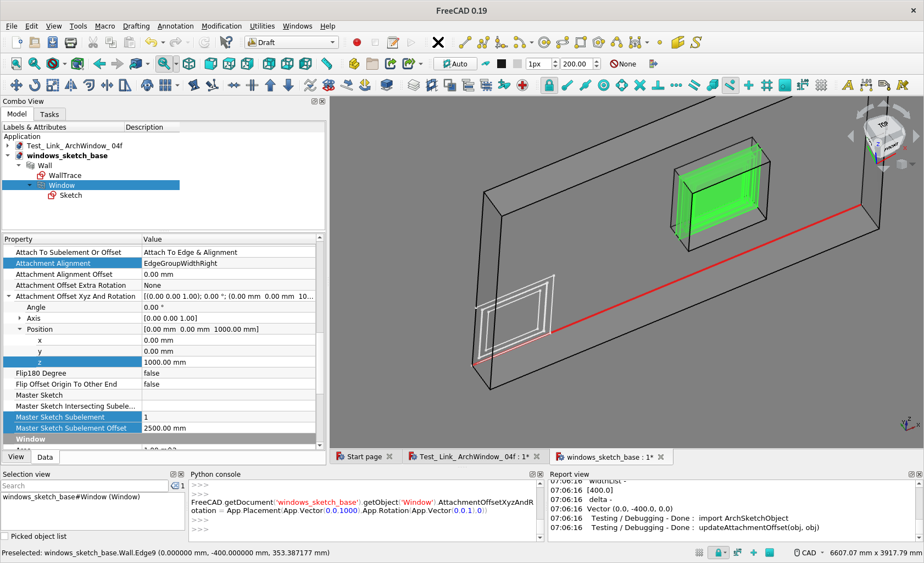Image resolution: width=924 pixels, height=563 pixels.
Task: Click the Top face of navigation cube
Action: coord(883,125)
